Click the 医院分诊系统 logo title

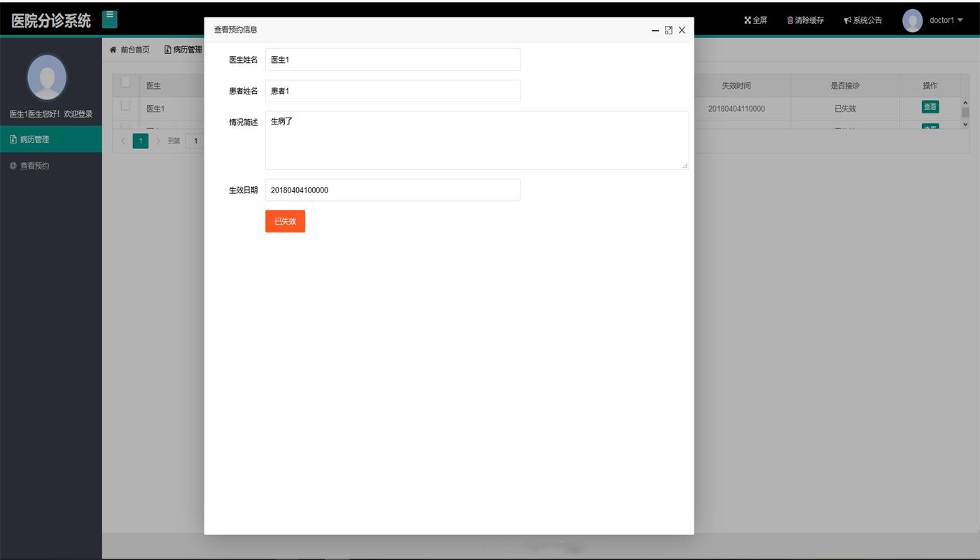point(50,21)
